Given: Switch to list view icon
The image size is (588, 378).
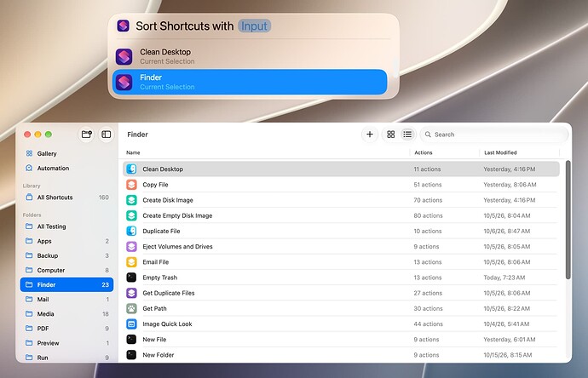Looking at the screenshot, I should pyautogui.click(x=407, y=135).
